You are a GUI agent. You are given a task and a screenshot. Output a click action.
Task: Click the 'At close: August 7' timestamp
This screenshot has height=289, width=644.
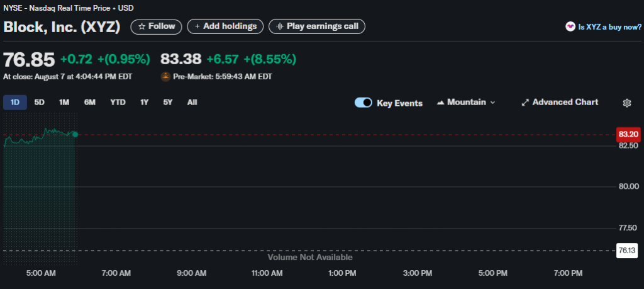tap(68, 77)
